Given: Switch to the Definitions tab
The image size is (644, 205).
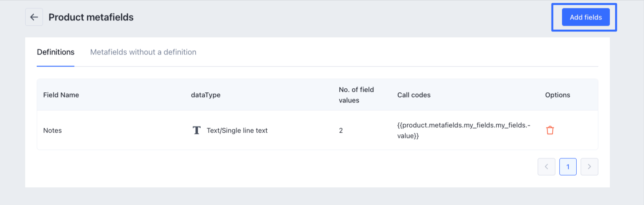Looking at the screenshot, I should click(55, 52).
